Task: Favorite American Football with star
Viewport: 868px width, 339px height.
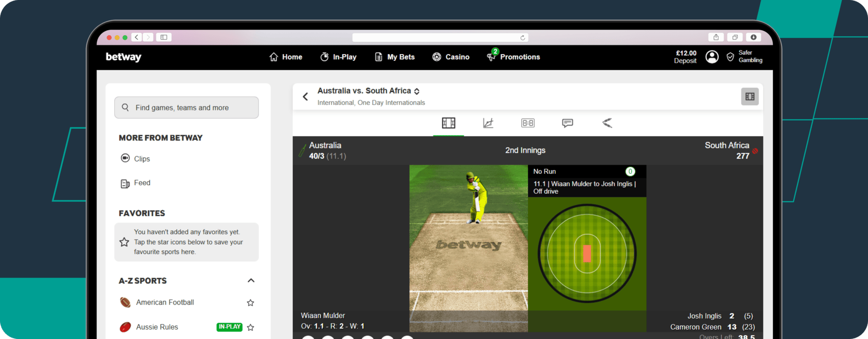Action: [250, 303]
